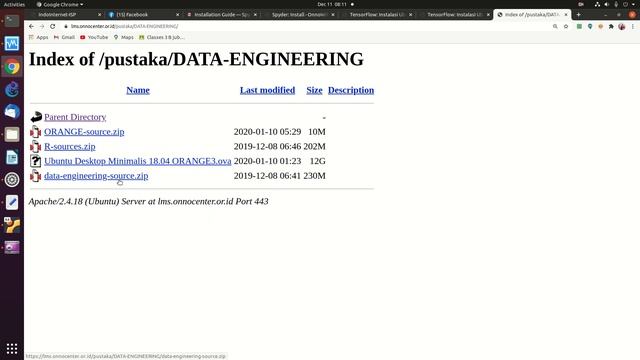Click the zip icon beside ORANGE-source.zip
Screen dimensions: 640x360
pos(36,132)
